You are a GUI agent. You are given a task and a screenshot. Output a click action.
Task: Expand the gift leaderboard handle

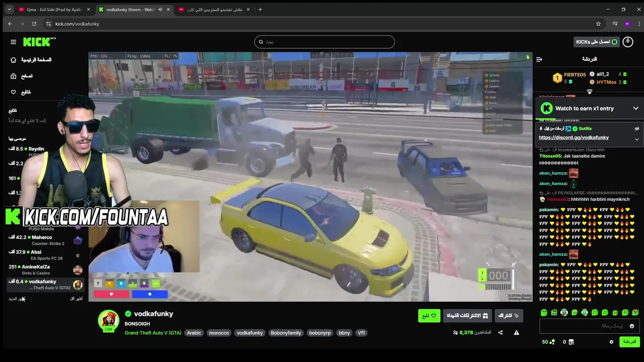click(589, 92)
